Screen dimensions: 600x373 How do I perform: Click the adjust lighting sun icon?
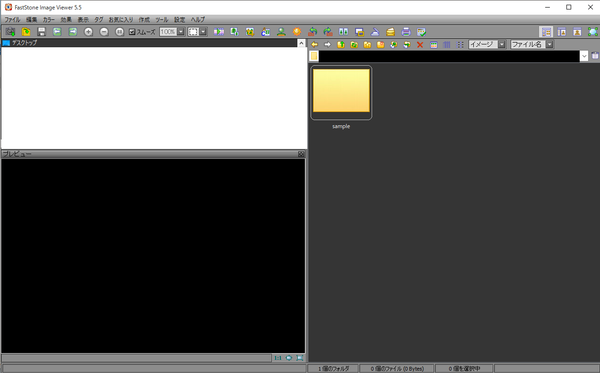coord(297,32)
